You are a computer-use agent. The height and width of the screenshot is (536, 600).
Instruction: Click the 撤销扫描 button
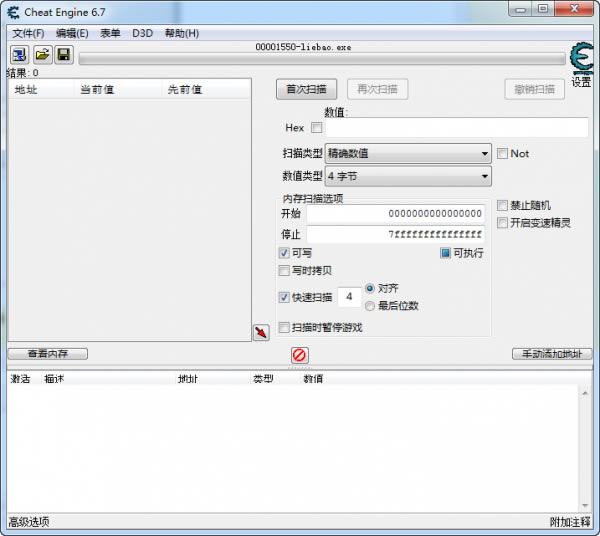point(534,90)
